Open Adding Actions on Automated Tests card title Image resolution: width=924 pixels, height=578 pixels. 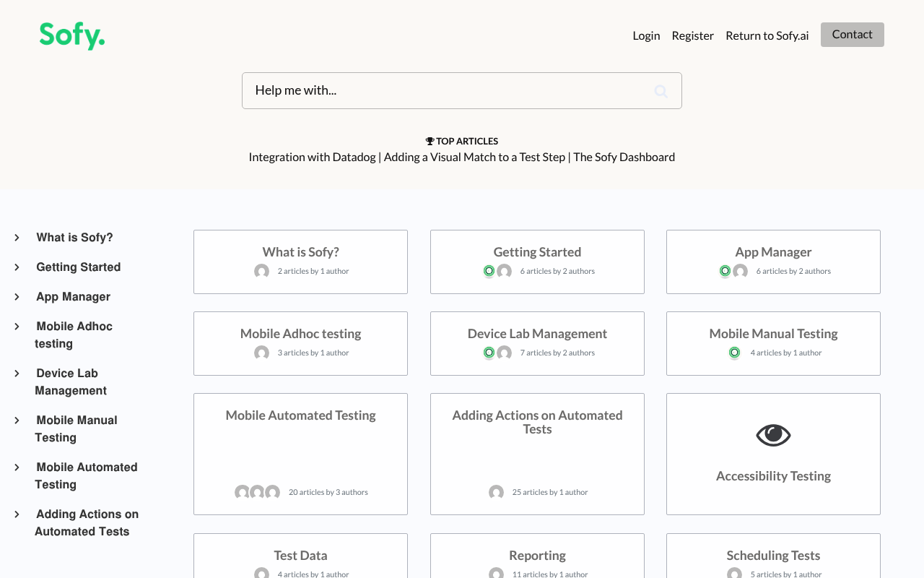[x=537, y=422]
